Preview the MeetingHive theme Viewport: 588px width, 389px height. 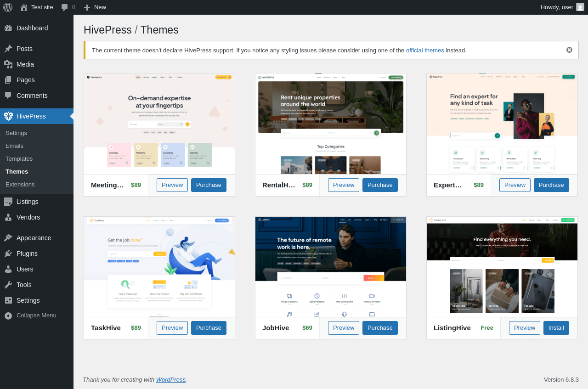pyautogui.click(x=172, y=185)
